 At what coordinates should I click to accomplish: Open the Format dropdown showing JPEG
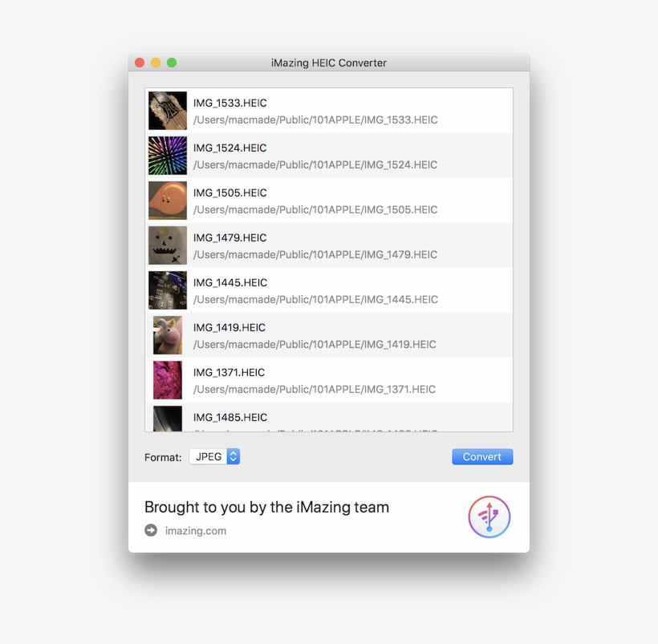click(x=209, y=456)
